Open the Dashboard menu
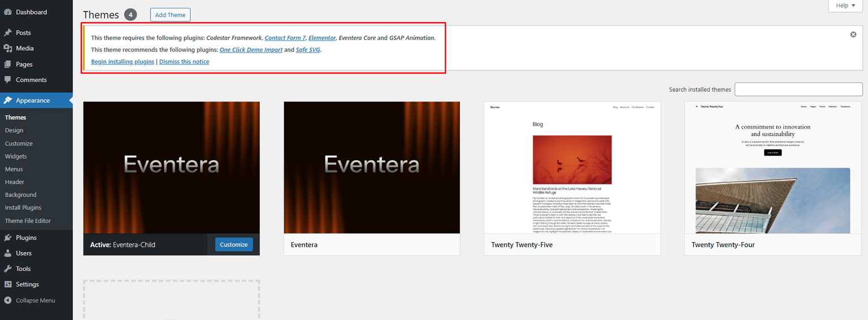The width and height of the screenshot is (868, 320). coord(31,12)
